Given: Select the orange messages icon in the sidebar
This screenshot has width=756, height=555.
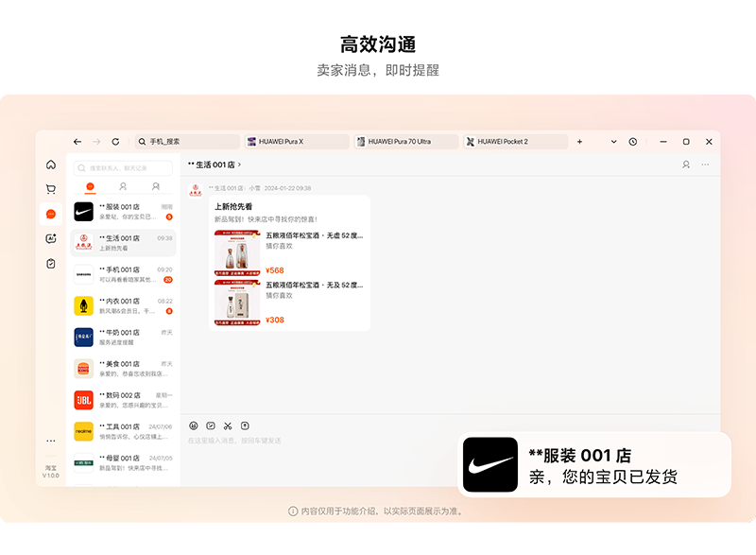Looking at the screenshot, I should (51, 214).
